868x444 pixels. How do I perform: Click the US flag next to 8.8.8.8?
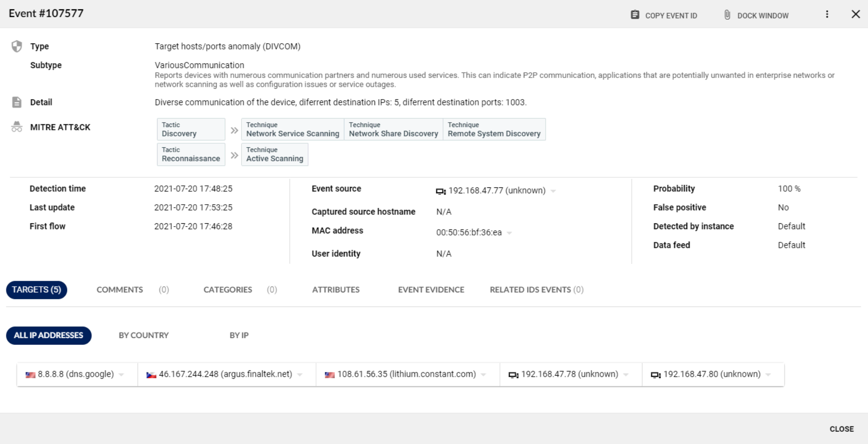pyautogui.click(x=30, y=375)
